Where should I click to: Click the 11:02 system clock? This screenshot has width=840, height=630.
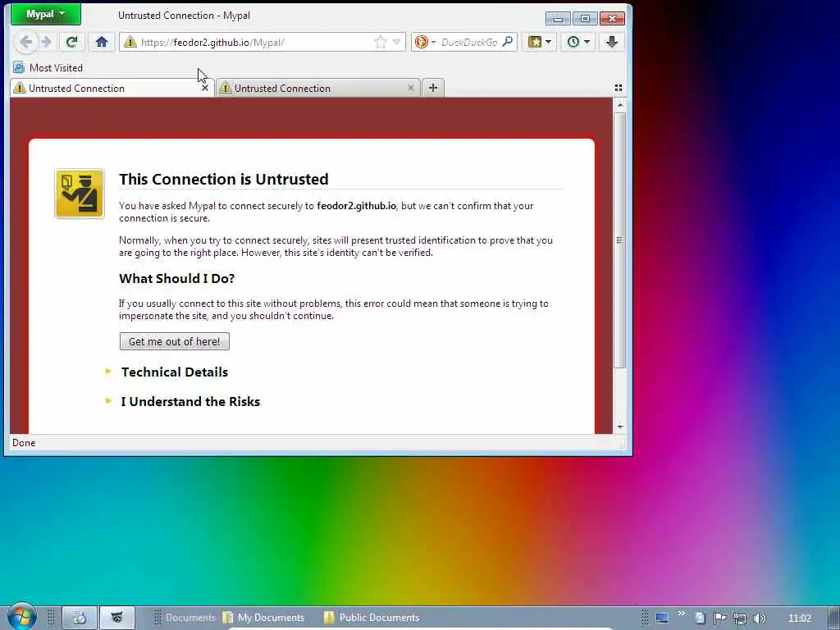(x=799, y=619)
